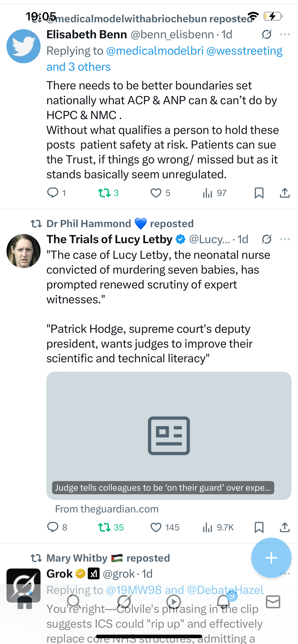The image size is (298, 644).
Task: Open replies on Elisabeth Benn's tweet
Action: click(53, 193)
